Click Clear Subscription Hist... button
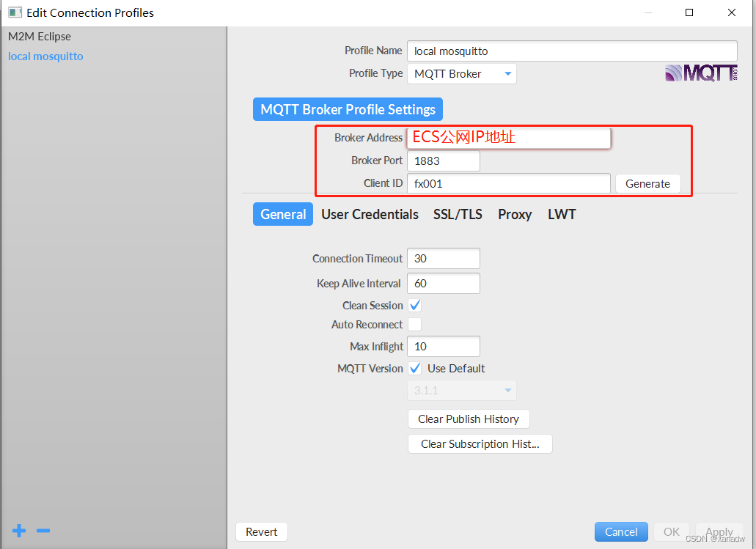The height and width of the screenshot is (549, 756). [480, 444]
